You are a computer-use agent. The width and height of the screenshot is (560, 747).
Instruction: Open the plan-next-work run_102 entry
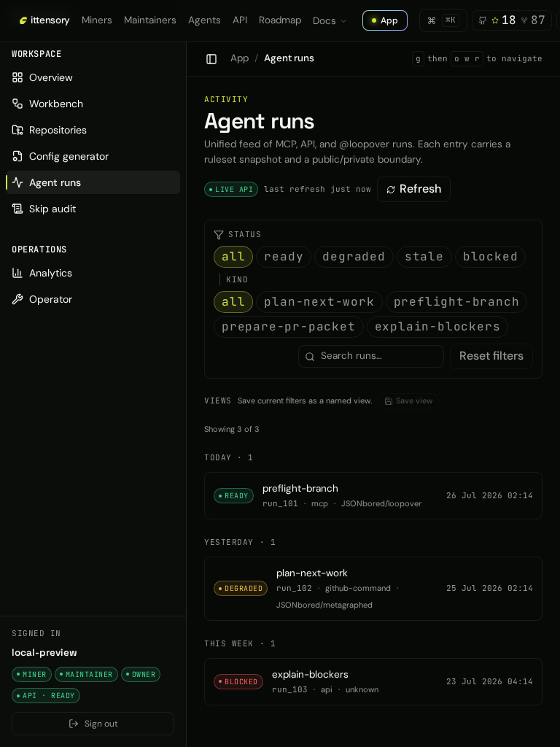tap(373, 589)
